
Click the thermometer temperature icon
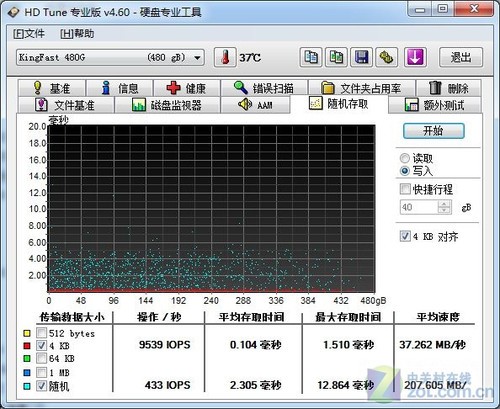pyautogui.click(x=225, y=57)
